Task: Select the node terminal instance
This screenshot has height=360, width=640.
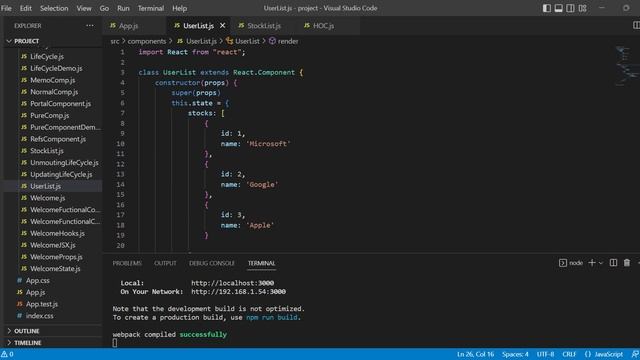Action: tap(571, 263)
